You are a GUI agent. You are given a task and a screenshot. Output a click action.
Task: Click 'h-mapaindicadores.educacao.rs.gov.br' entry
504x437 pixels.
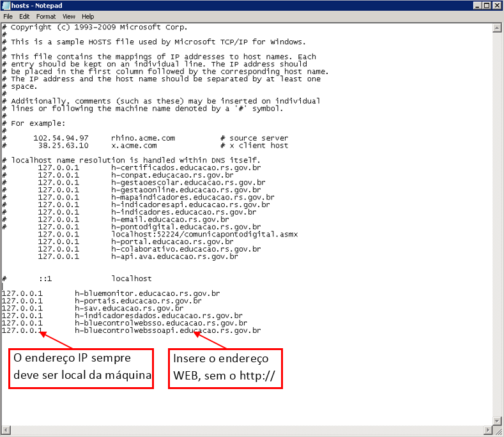pos(193,197)
